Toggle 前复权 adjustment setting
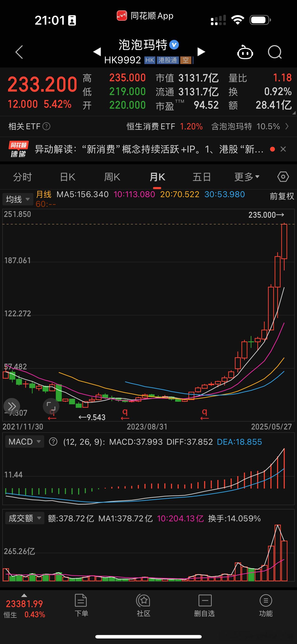The width and height of the screenshot is (297, 644). 282,196
